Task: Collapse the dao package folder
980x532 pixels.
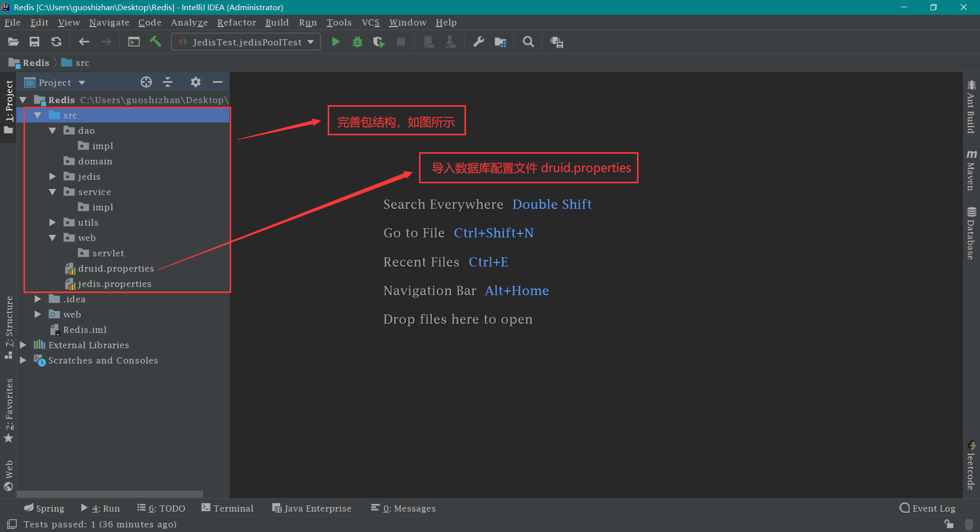Action: [53, 131]
